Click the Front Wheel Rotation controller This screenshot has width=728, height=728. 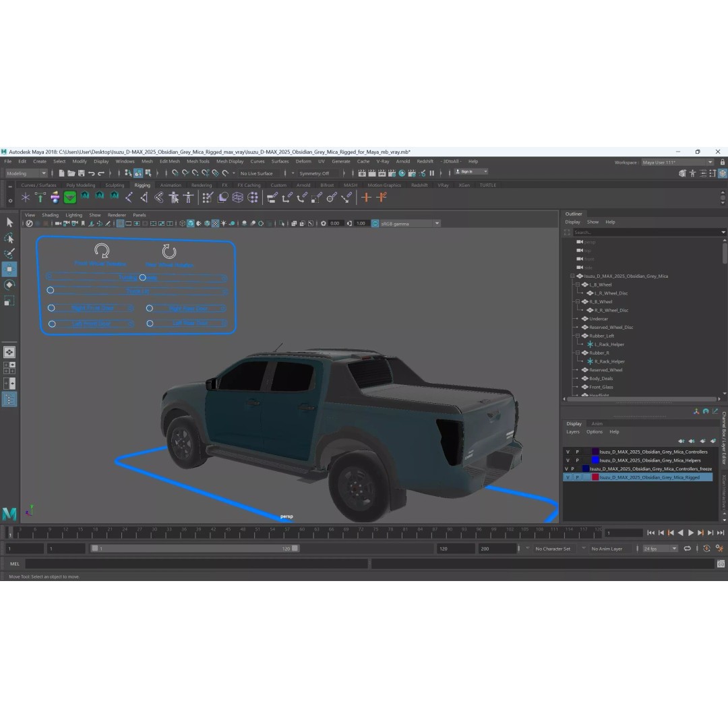[102, 251]
